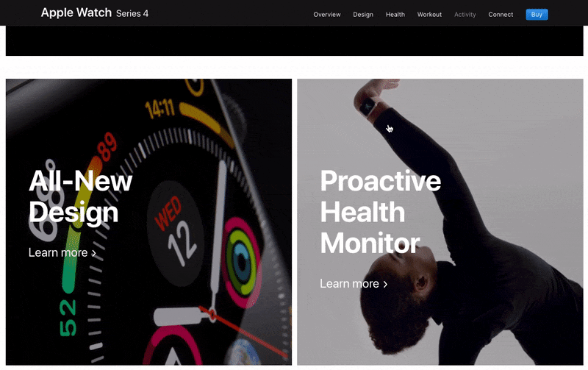The image size is (588, 370).
Task: Click the Series 4 label in header
Action: [132, 13]
